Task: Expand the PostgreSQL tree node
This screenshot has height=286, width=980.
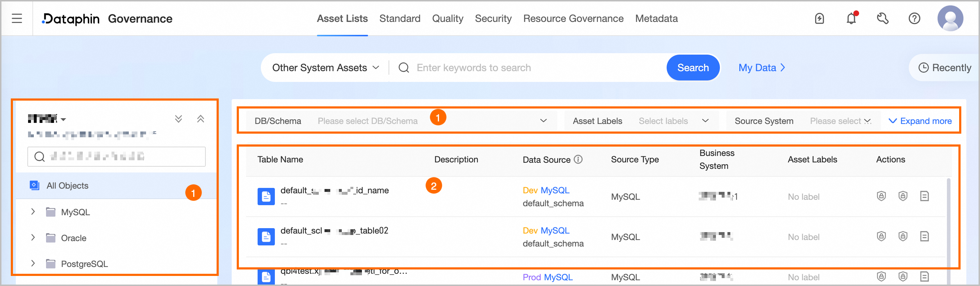Action: click(x=33, y=264)
